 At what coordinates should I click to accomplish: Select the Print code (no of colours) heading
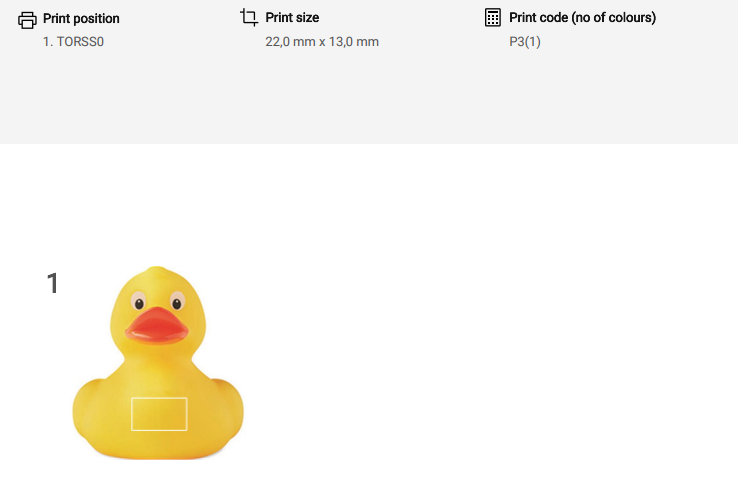[x=582, y=18]
